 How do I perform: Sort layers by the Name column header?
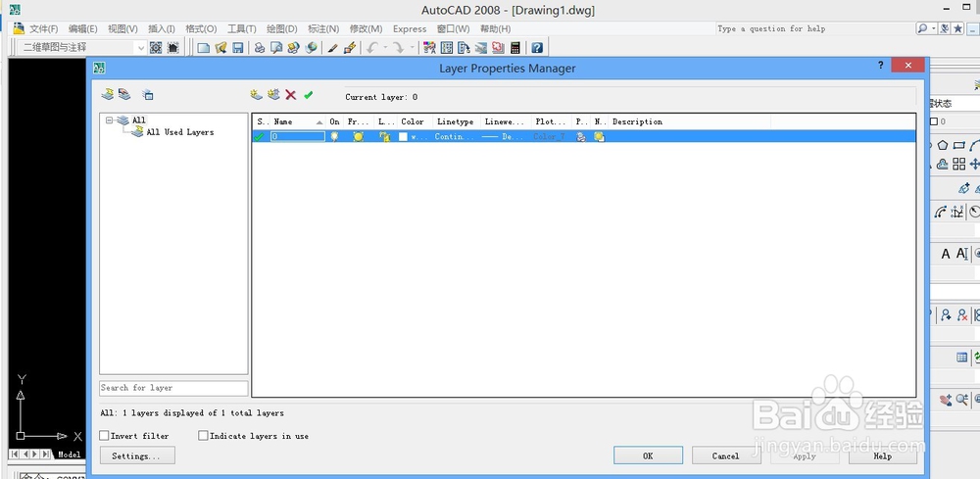(x=298, y=121)
